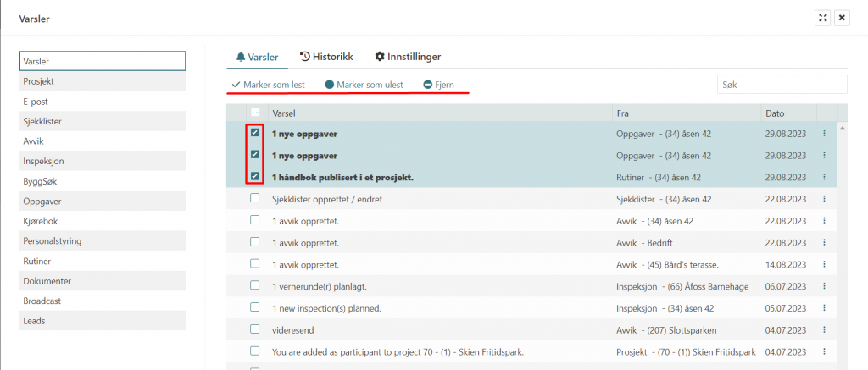Click 'Marker som ulest' button
This screenshot has height=370, width=868.
coord(364,86)
